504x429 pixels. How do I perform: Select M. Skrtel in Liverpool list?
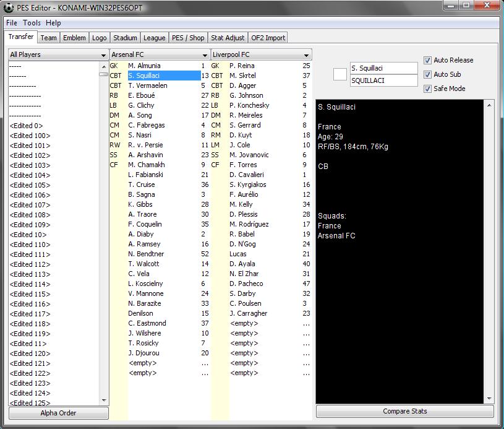pos(261,76)
